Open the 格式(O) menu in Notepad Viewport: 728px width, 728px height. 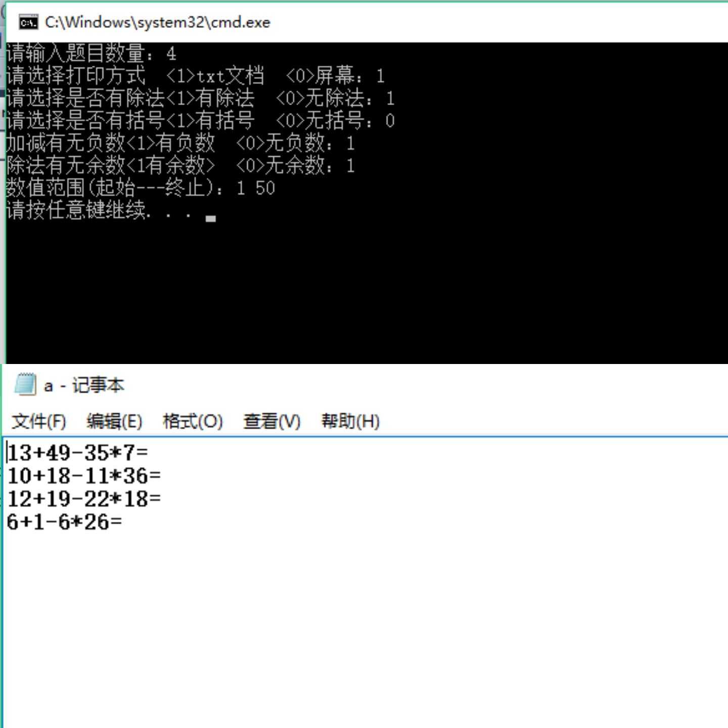[x=193, y=421]
